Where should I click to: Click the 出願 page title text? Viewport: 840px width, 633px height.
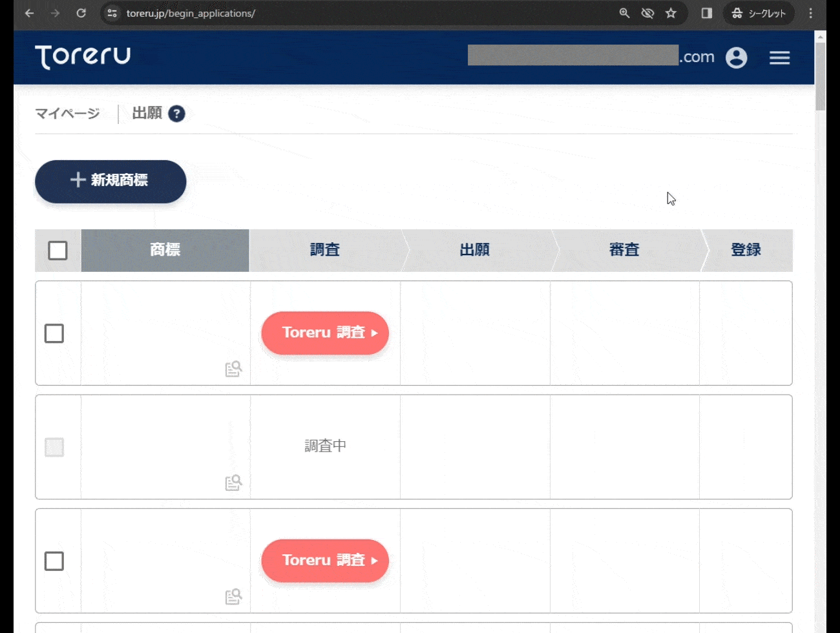pos(147,114)
